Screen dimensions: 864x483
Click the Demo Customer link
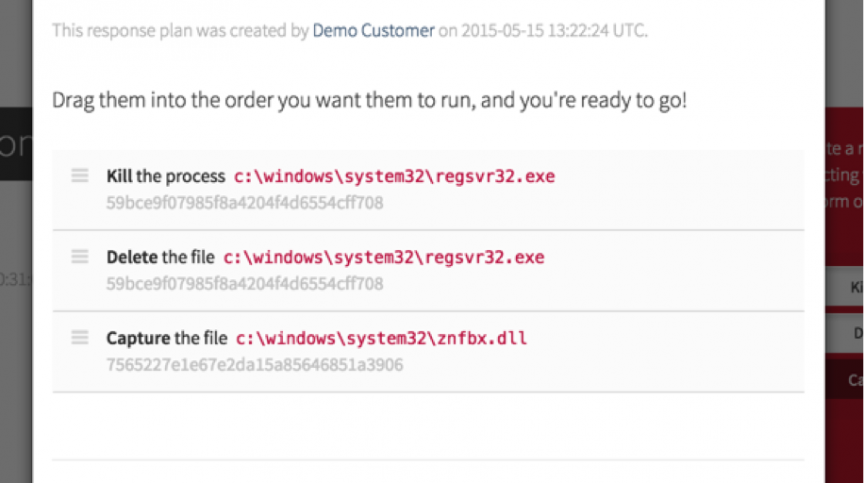click(x=373, y=31)
